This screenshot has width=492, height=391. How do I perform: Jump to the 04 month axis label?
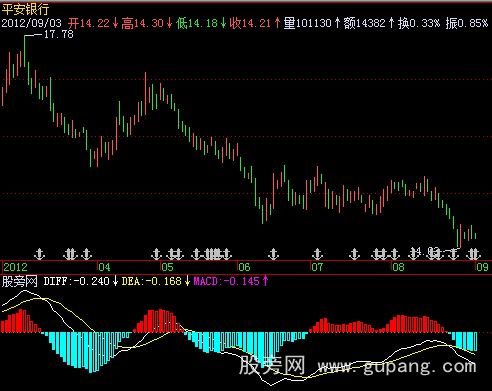104,267
